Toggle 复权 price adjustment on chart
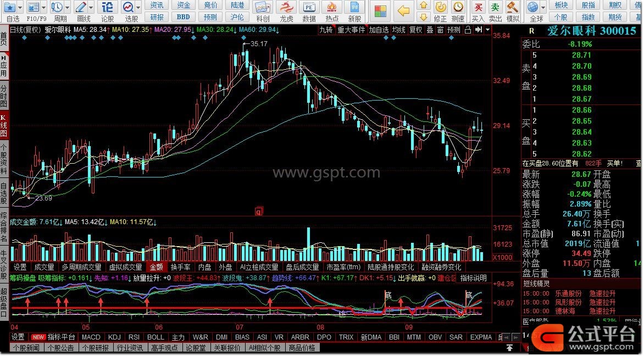The width and height of the screenshot is (644, 356). (415, 30)
